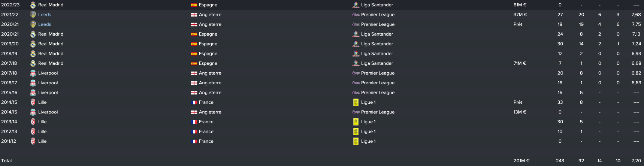Image resolution: width=644 pixels, height=166 pixels.
Task: Click the Lille crest in the 2013/14 row
Action: coord(33,122)
